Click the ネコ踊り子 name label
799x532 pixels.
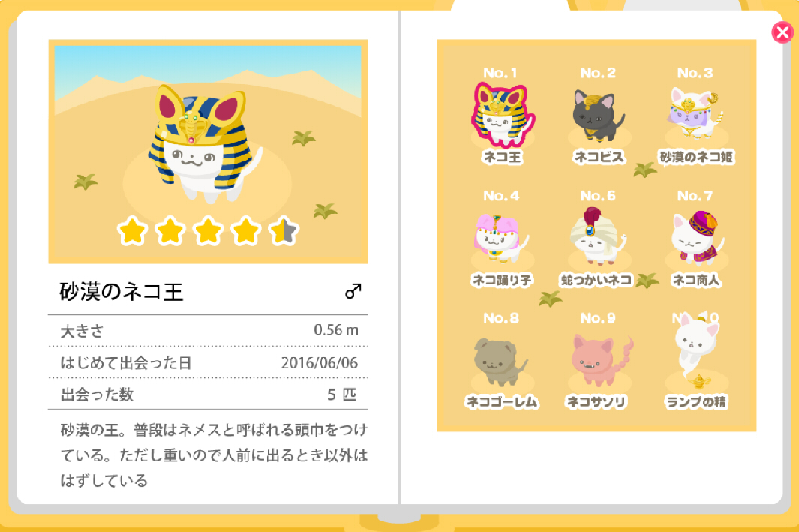tap(502, 280)
